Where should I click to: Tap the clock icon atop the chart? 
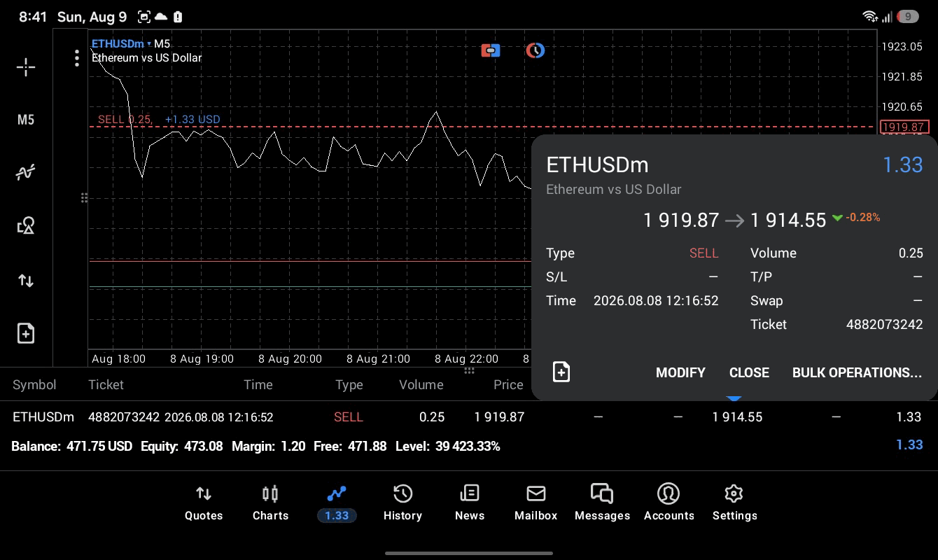pos(535,50)
